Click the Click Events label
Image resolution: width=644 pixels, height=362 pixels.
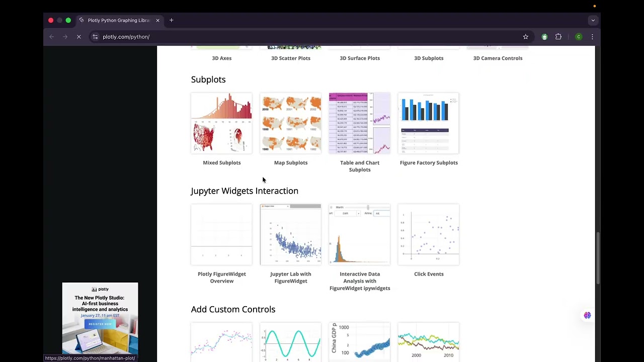click(429, 274)
